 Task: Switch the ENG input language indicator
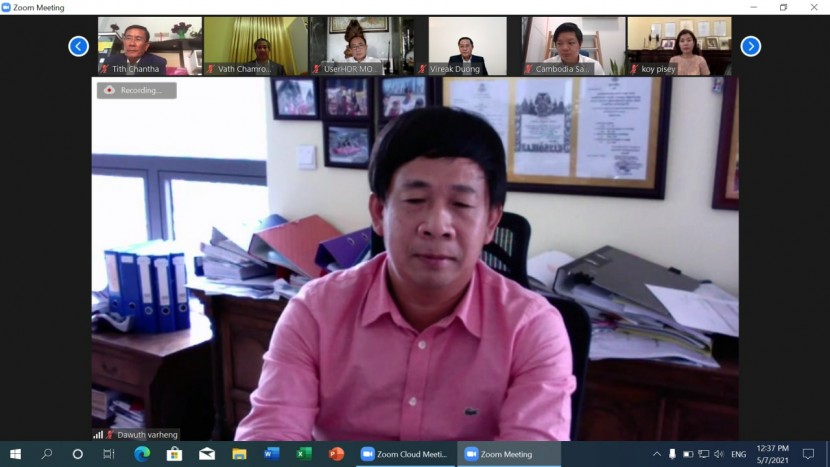click(739, 454)
